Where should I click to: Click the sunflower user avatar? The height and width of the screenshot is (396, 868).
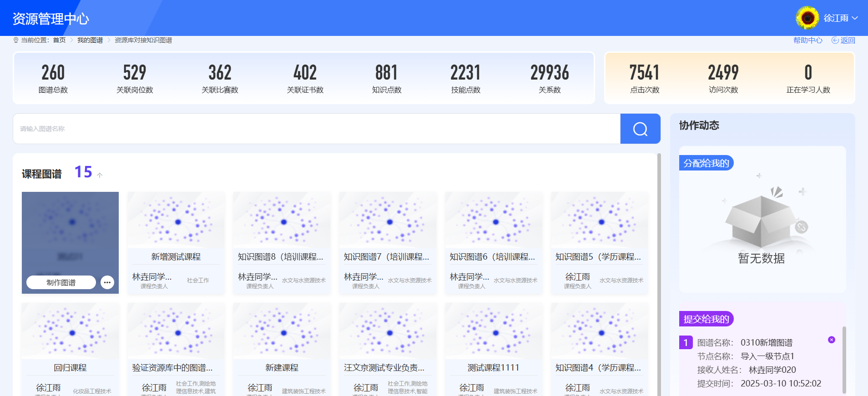coord(807,18)
